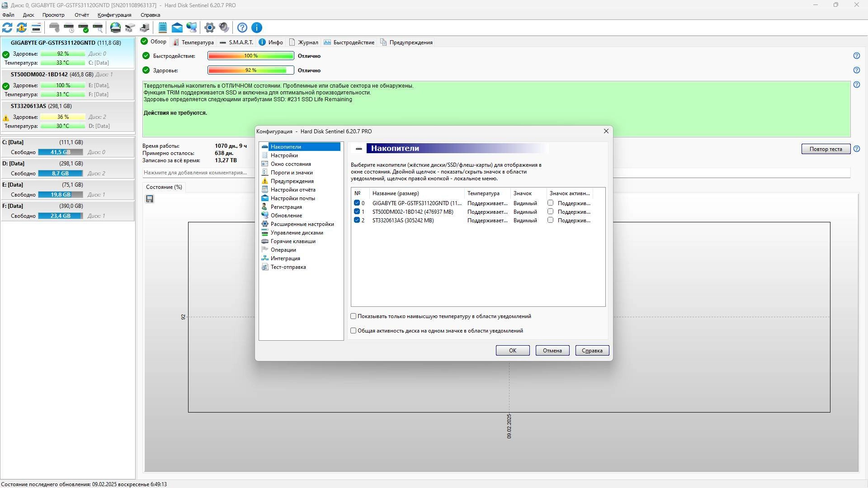Click the drive with clock toolbar icon
The image size is (868, 488).
pyautogui.click(x=69, y=28)
